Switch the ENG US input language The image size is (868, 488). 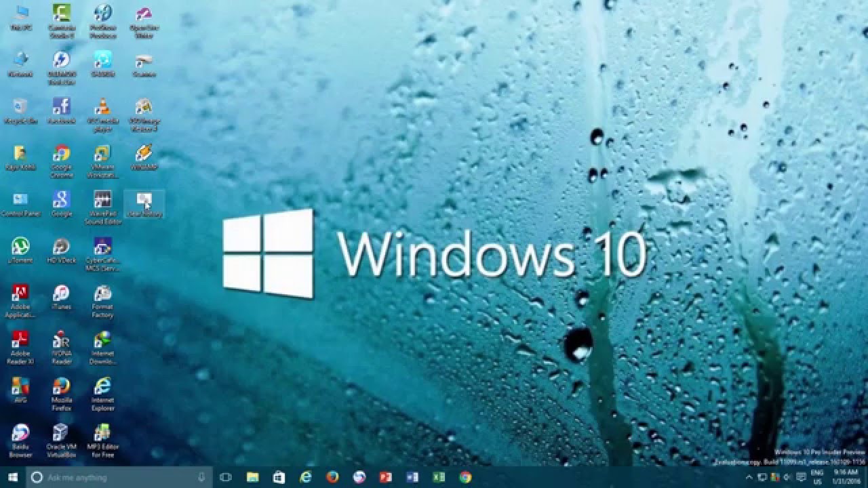tap(817, 477)
